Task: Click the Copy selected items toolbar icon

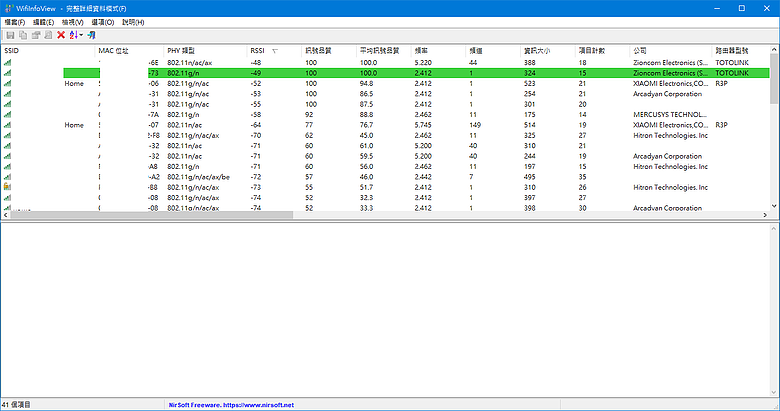Action: [23, 35]
